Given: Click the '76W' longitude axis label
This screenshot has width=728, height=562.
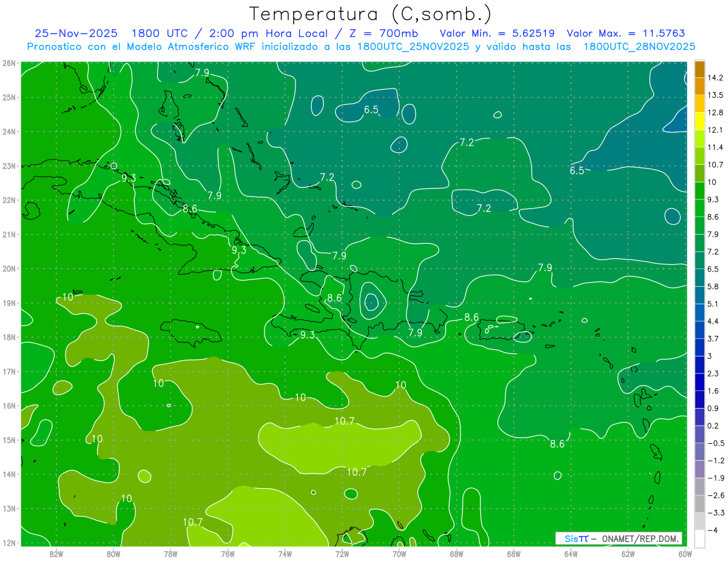Looking at the screenshot, I should (x=227, y=554).
